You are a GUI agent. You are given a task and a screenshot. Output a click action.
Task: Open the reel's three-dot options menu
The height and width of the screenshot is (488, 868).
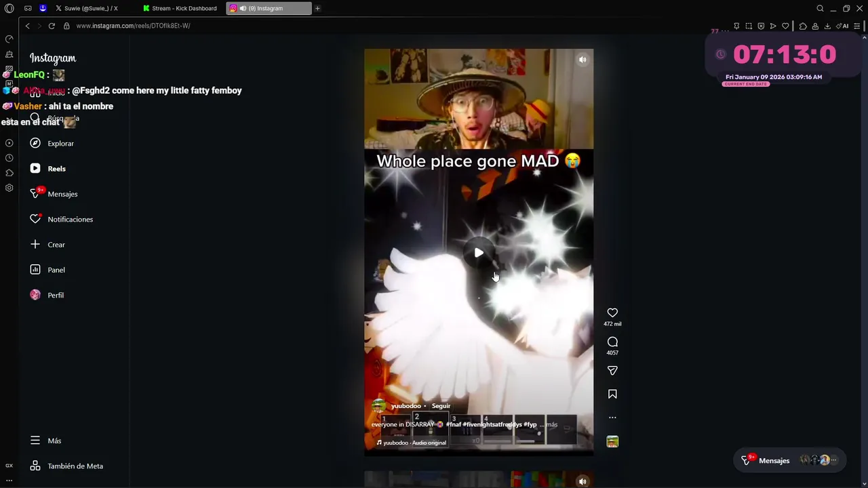point(612,418)
